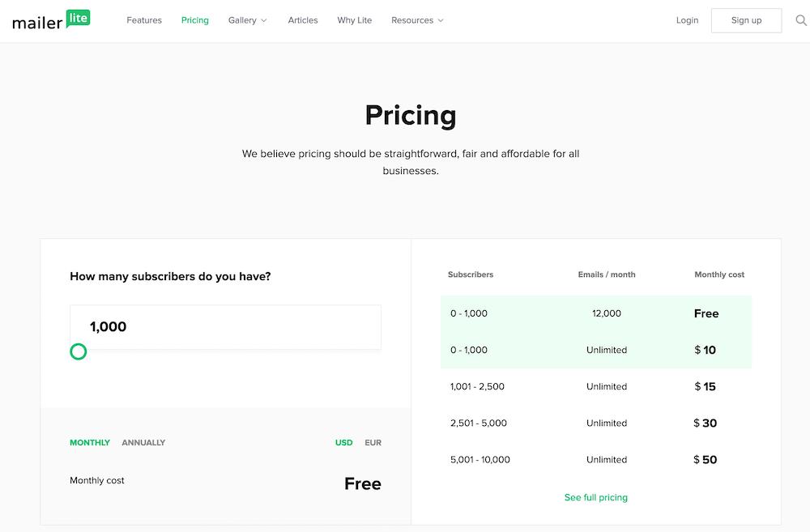Image resolution: width=810 pixels, height=532 pixels.
Task: Click the Login link
Action: [x=687, y=20]
